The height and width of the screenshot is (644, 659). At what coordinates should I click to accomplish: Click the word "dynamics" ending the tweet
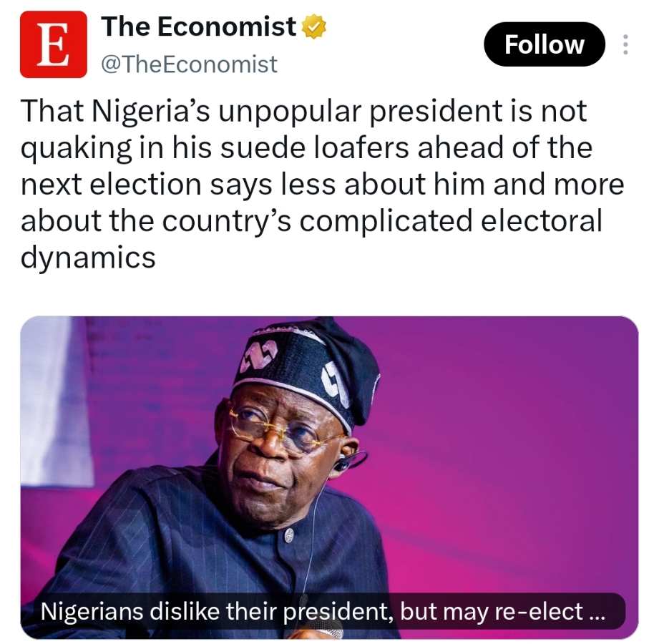pyautogui.click(x=88, y=258)
